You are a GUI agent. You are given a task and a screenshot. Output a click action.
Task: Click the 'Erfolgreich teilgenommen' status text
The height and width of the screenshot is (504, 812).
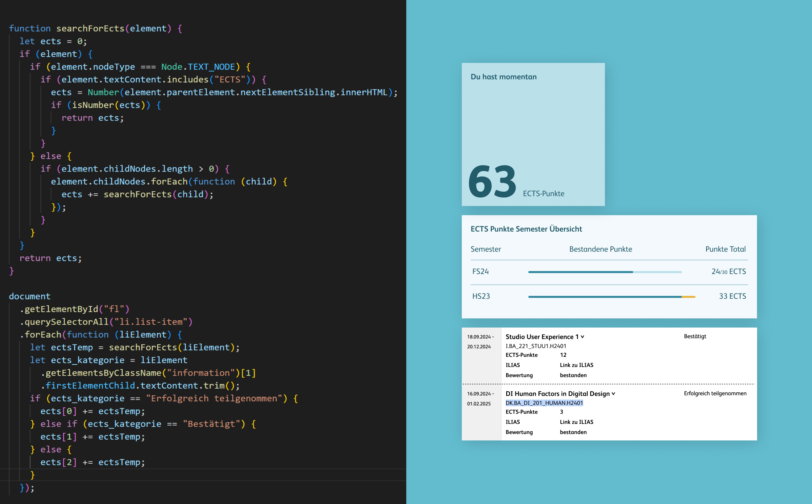coord(715,393)
